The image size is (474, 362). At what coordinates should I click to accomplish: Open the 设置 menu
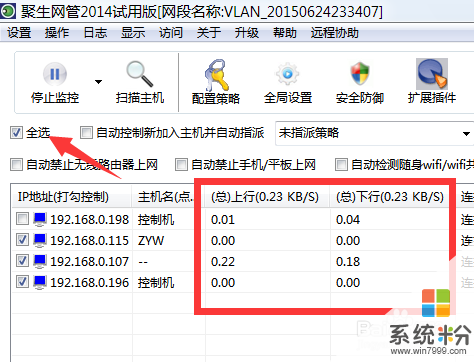coord(19,33)
